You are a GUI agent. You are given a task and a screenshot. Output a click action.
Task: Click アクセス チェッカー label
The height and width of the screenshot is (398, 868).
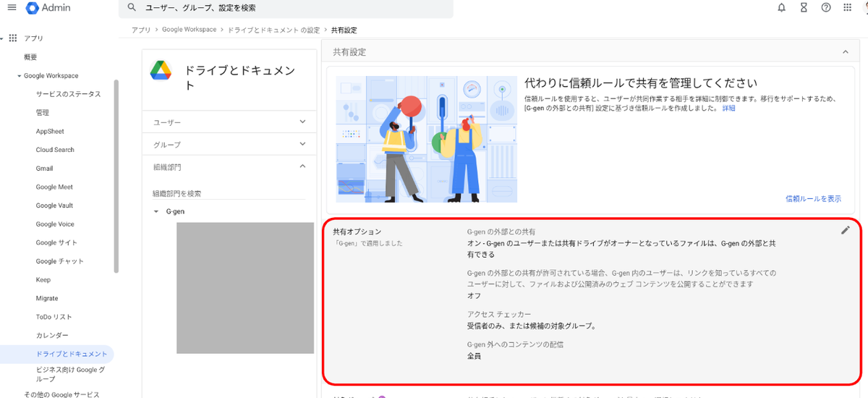pos(499,314)
